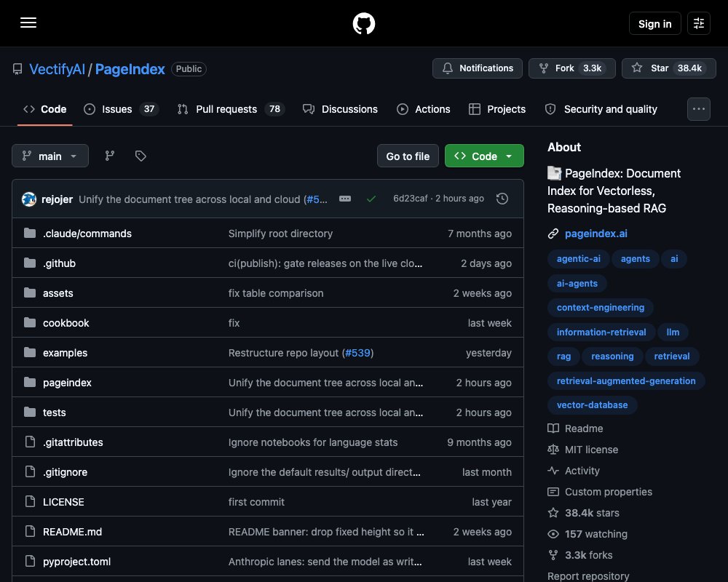728x582 pixels.
Task: Click the pulse icon beside Activity
Action: click(x=553, y=471)
